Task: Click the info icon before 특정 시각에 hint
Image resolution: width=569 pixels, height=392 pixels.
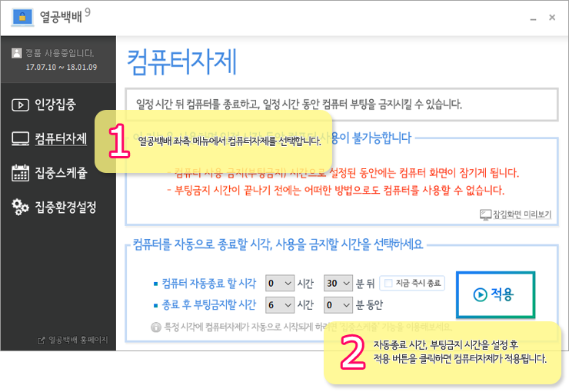Action: tap(156, 327)
